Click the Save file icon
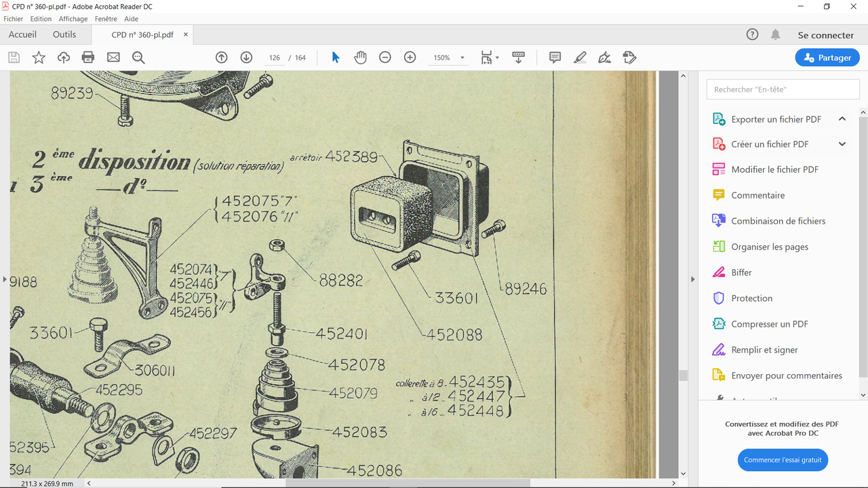The image size is (868, 488). pos(14,58)
